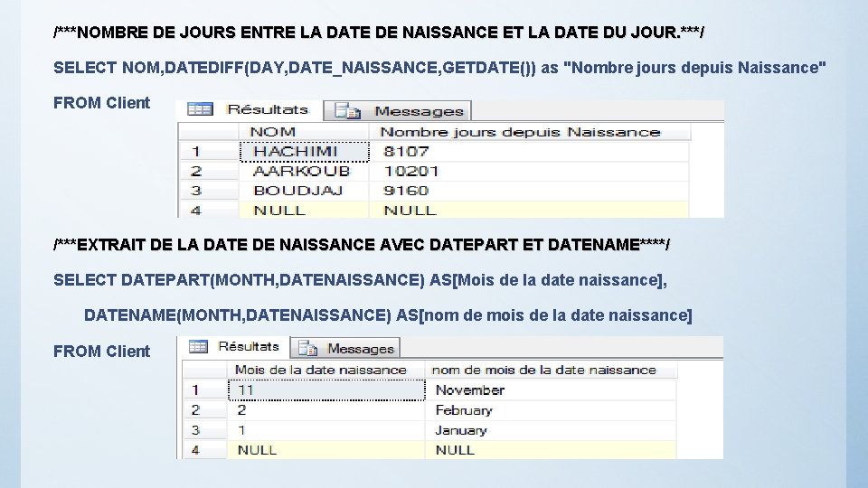Click the 'EXTRAIT DE LA DATE DE NAISSANCE' comment
This screenshot has width=868, height=488.
tap(362, 245)
